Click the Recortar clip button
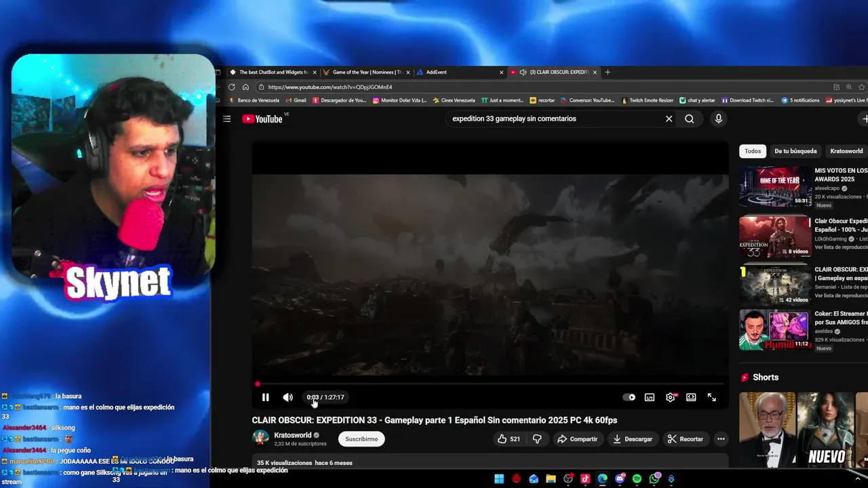The height and width of the screenshot is (488, 868). tap(685, 439)
